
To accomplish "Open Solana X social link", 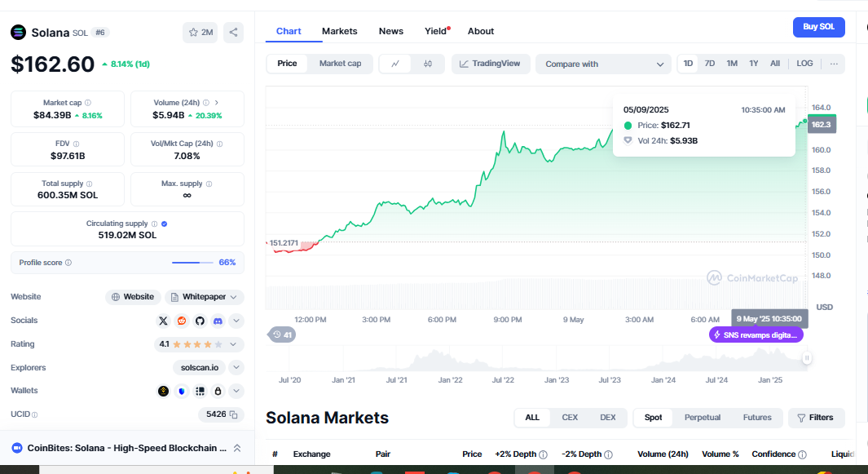I will (x=163, y=321).
